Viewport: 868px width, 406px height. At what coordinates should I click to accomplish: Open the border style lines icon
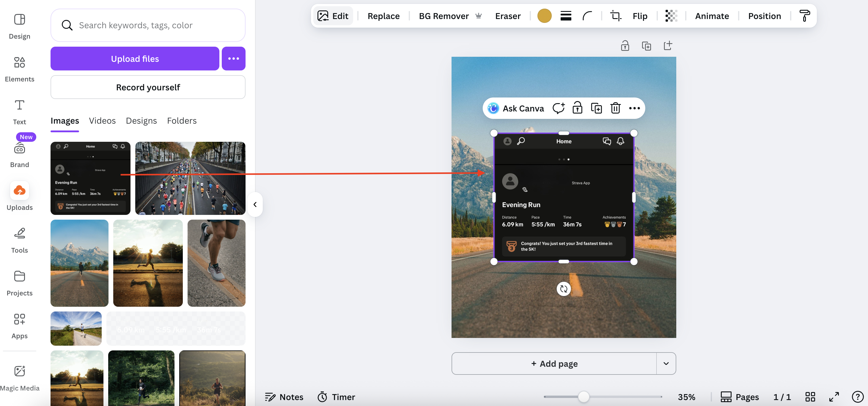pos(566,16)
